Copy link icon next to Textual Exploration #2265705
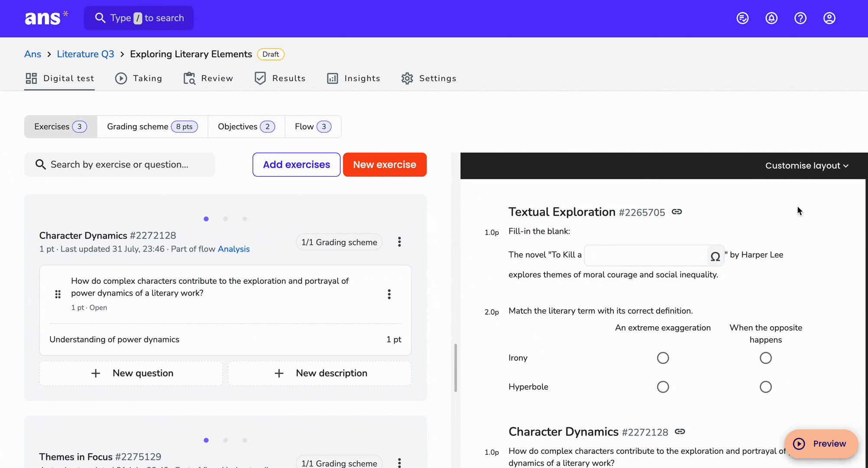Image resolution: width=868 pixels, height=468 pixels. pyautogui.click(x=677, y=212)
